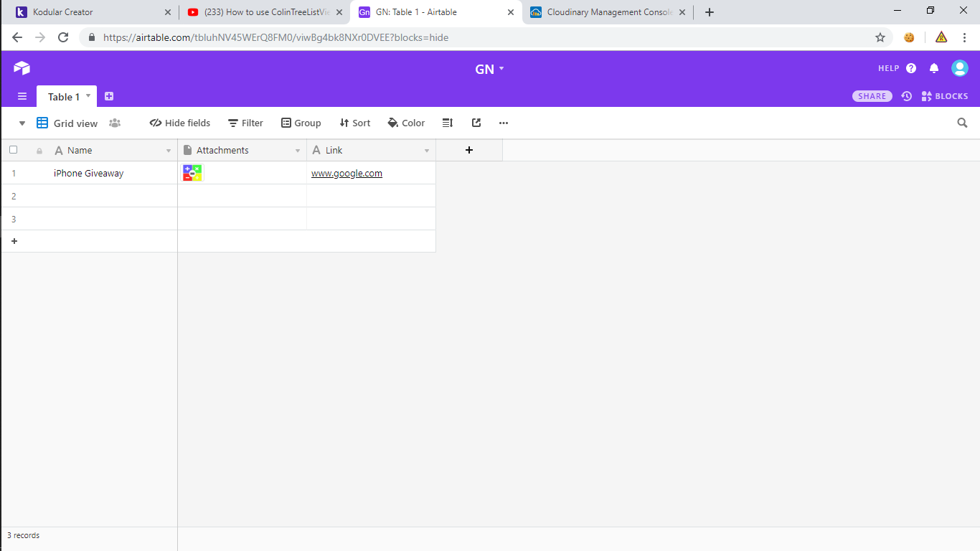Image resolution: width=980 pixels, height=551 pixels.
Task: Open the user account avatar
Action: coord(959,68)
